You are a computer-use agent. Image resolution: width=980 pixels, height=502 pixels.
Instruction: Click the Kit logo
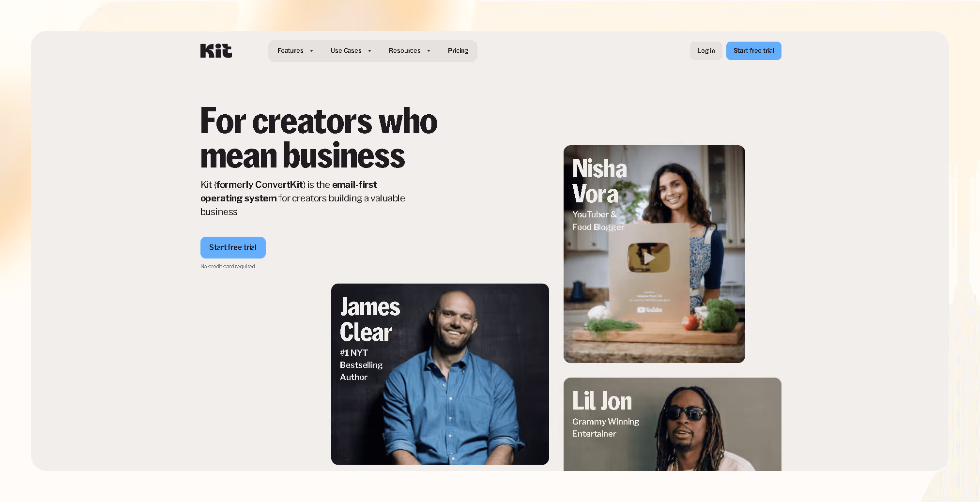click(216, 51)
